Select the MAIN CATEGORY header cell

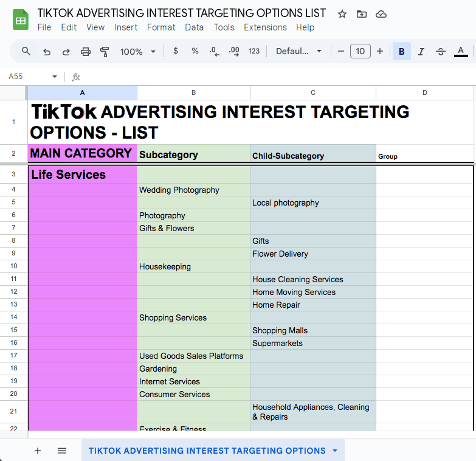tap(82, 153)
